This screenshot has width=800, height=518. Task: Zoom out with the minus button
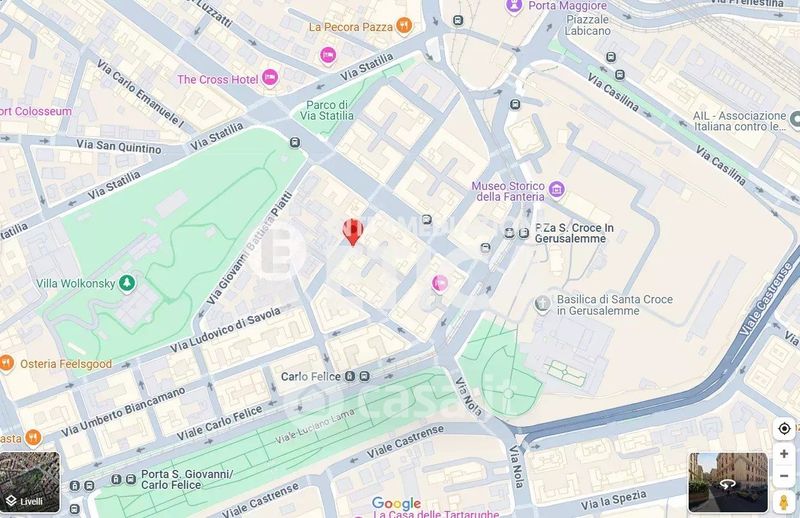pos(784,476)
